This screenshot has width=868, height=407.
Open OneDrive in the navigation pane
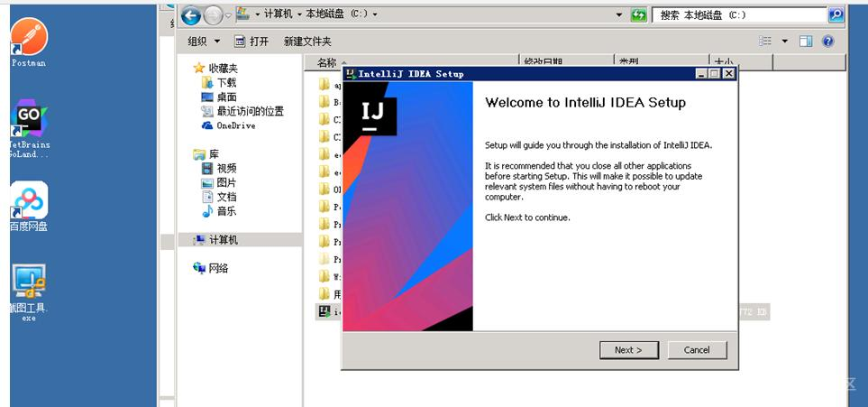[x=228, y=125]
